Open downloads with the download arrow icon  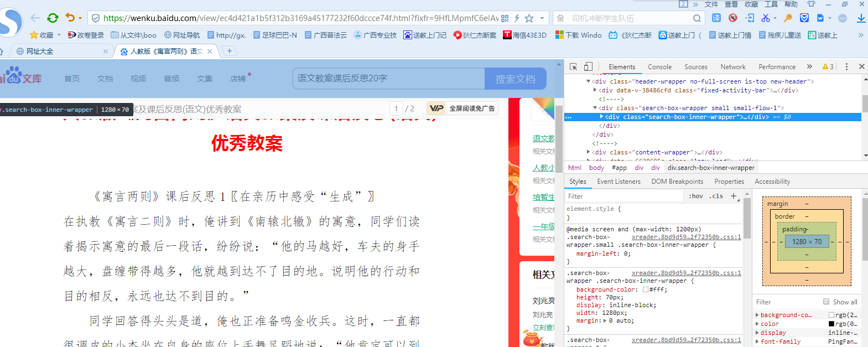click(861, 18)
